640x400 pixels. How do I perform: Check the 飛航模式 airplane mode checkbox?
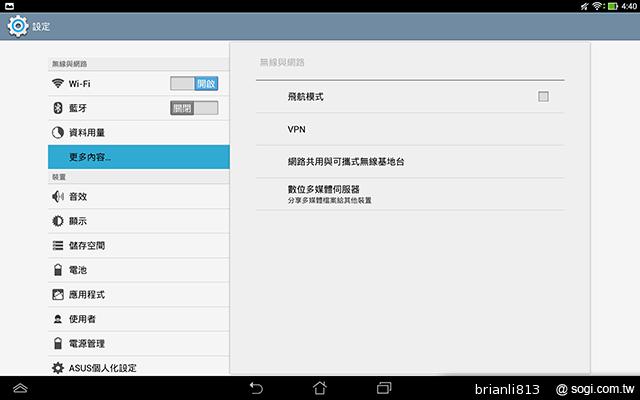(543, 96)
